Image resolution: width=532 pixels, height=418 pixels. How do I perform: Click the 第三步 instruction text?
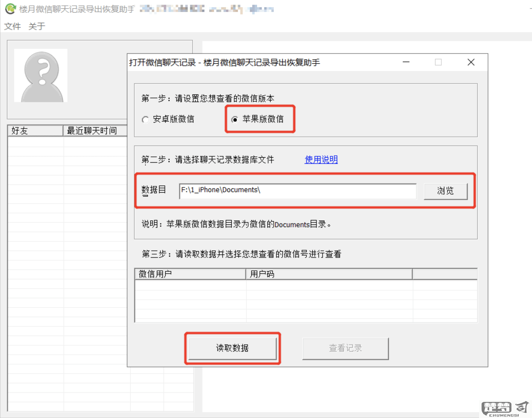click(241, 254)
